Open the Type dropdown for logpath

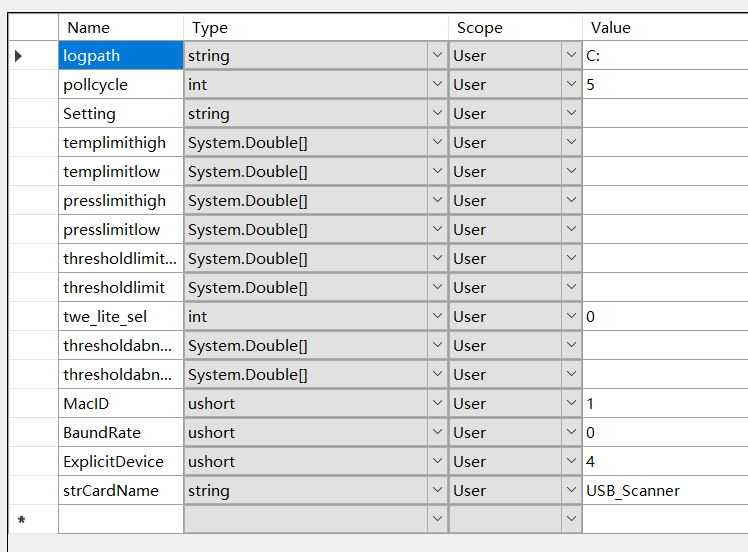pos(437,55)
